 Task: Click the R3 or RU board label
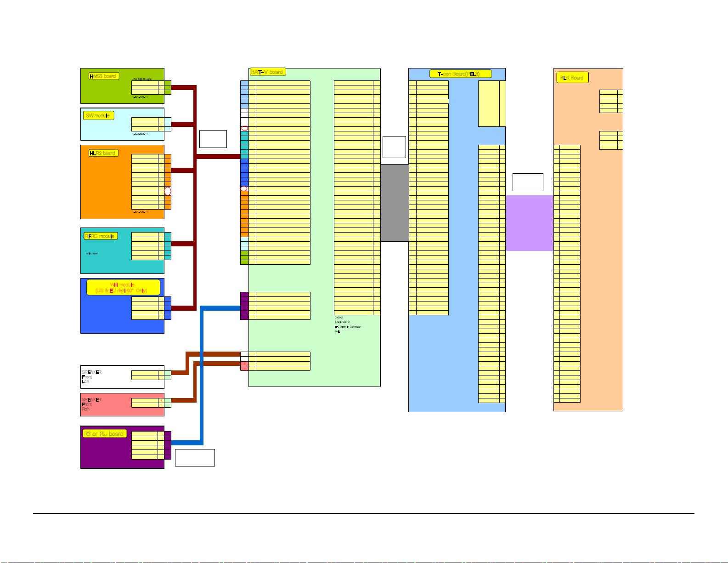tap(104, 433)
